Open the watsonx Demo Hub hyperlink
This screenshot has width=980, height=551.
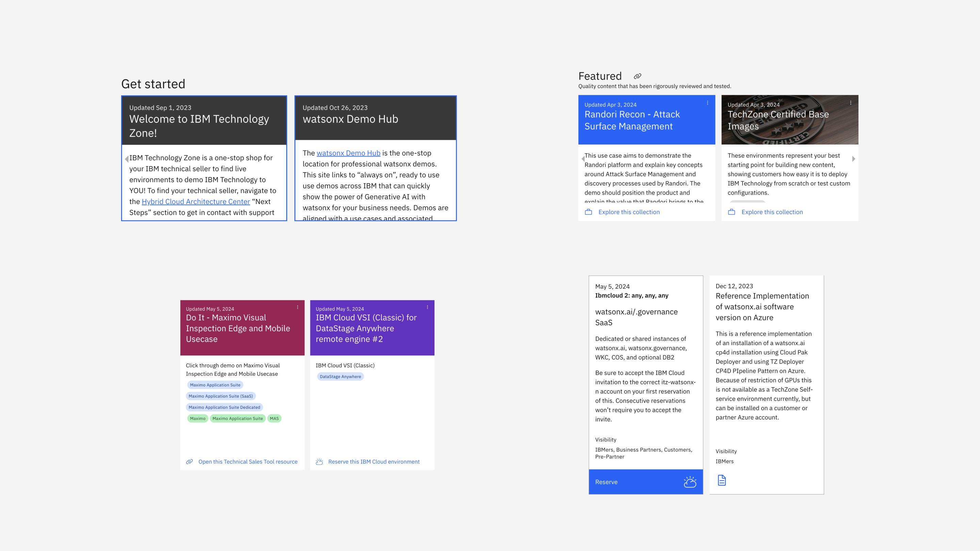point(348,153)
